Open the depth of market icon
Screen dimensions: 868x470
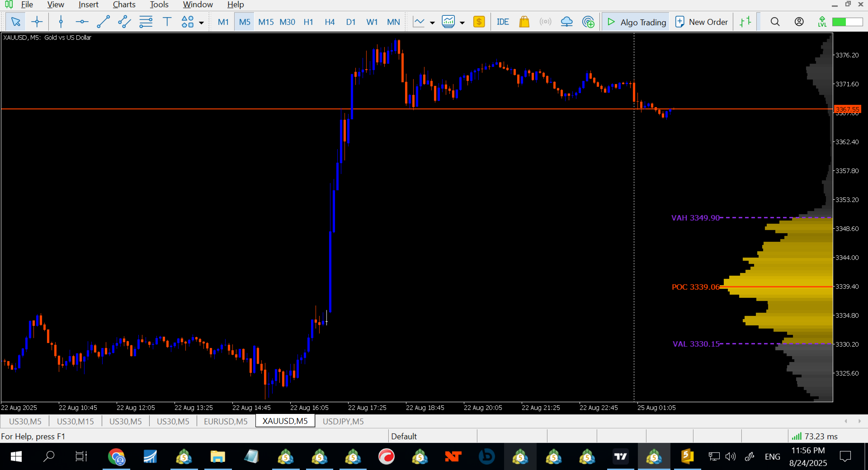click(745, 22)
